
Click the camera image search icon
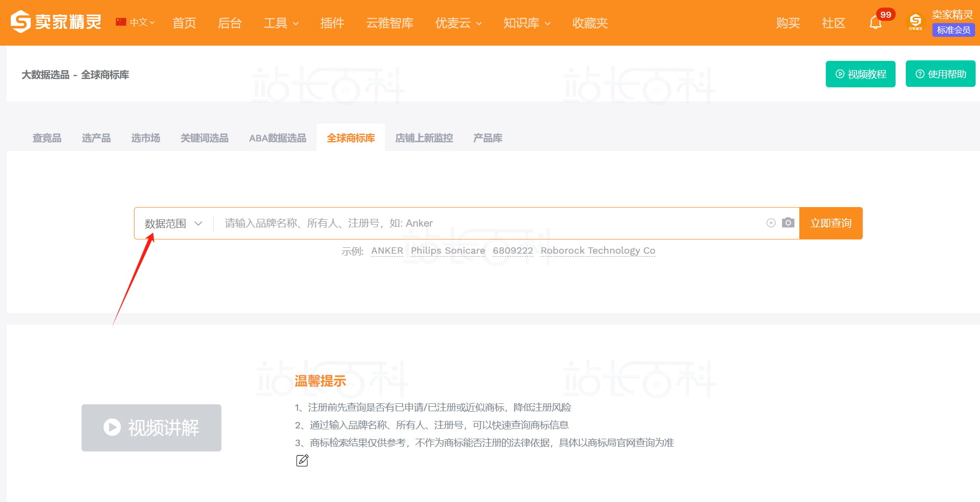788,223
